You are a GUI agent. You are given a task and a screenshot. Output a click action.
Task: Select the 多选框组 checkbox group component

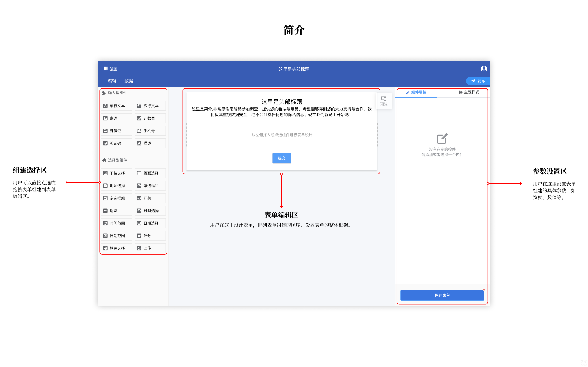[117, 198]
